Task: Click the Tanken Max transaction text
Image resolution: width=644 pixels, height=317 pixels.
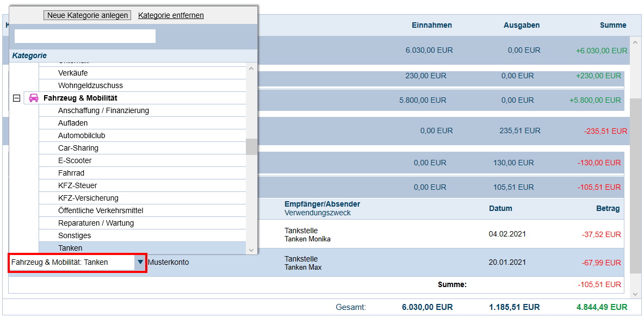Action: coord(303,268)
